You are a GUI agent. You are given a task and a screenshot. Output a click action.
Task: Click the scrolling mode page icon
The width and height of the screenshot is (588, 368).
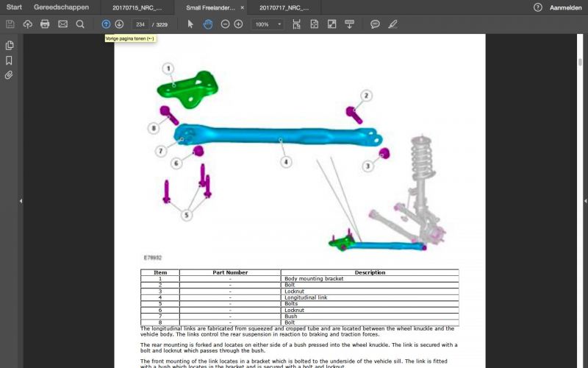(x=297, y=24)
